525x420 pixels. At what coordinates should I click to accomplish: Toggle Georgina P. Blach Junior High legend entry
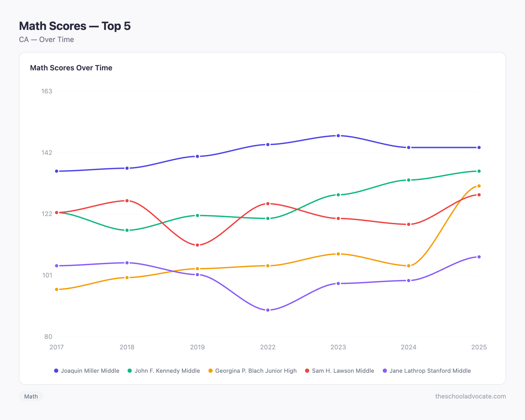253,371
